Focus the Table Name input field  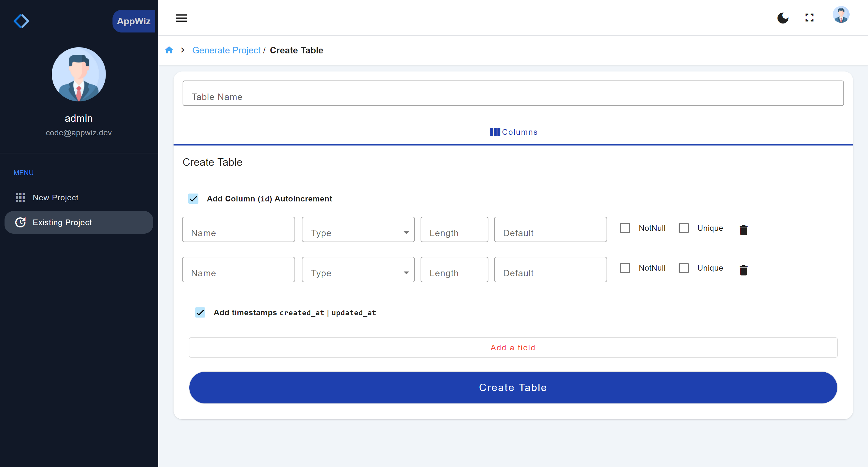coord(513,93)
